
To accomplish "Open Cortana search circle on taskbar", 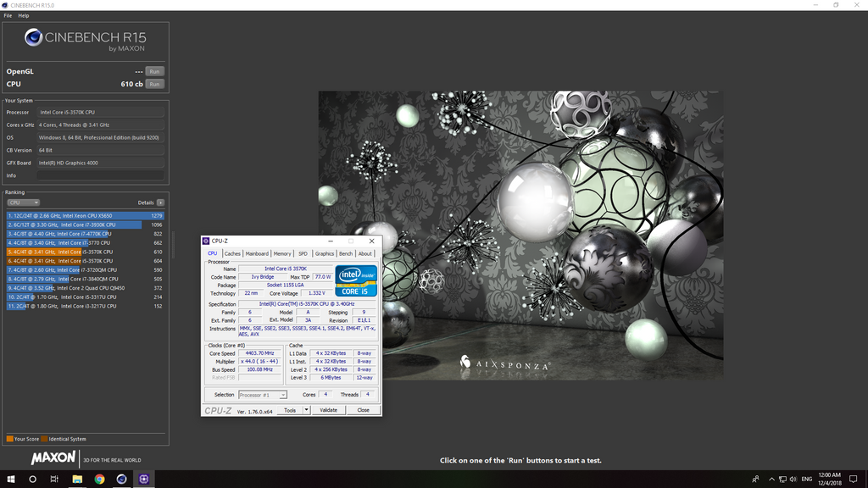I will (x=33, y=480).
